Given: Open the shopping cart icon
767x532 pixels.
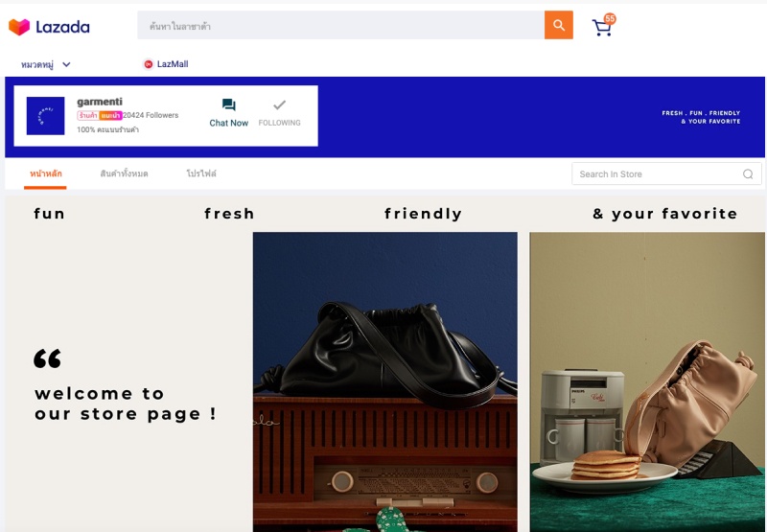Looking at the screenshot, I should pos(602,28).
